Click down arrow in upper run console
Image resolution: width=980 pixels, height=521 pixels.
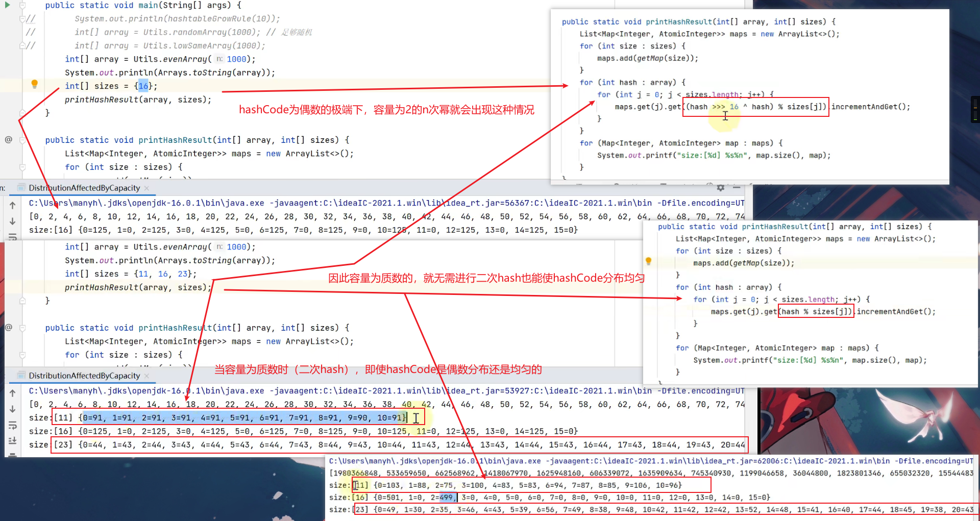pyautogui.click(x=13, y=221)
